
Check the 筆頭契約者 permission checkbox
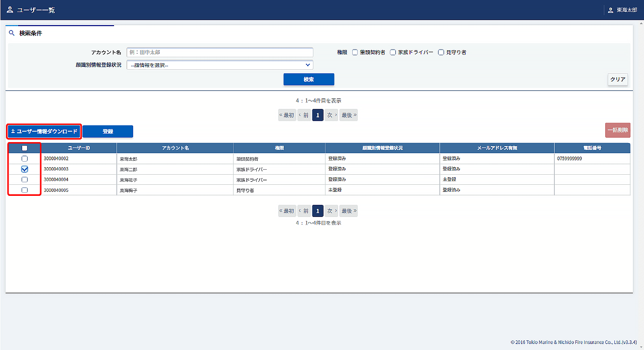click(x=355, y=52)
